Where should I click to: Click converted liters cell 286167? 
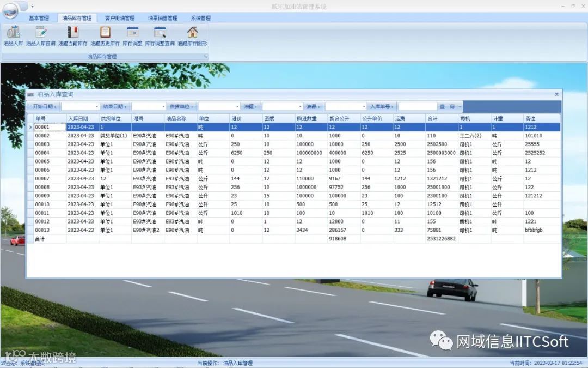click(x=344, y=230)
